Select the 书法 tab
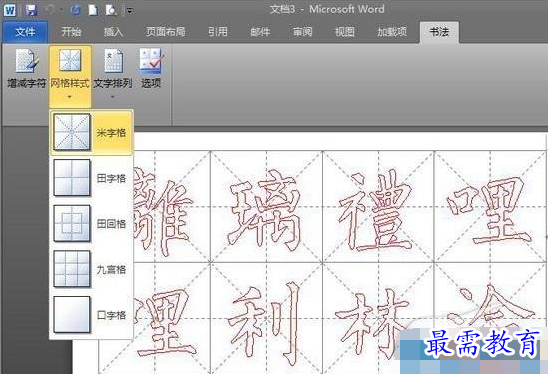This screenshot has height=374, width=548. (439, 32)
